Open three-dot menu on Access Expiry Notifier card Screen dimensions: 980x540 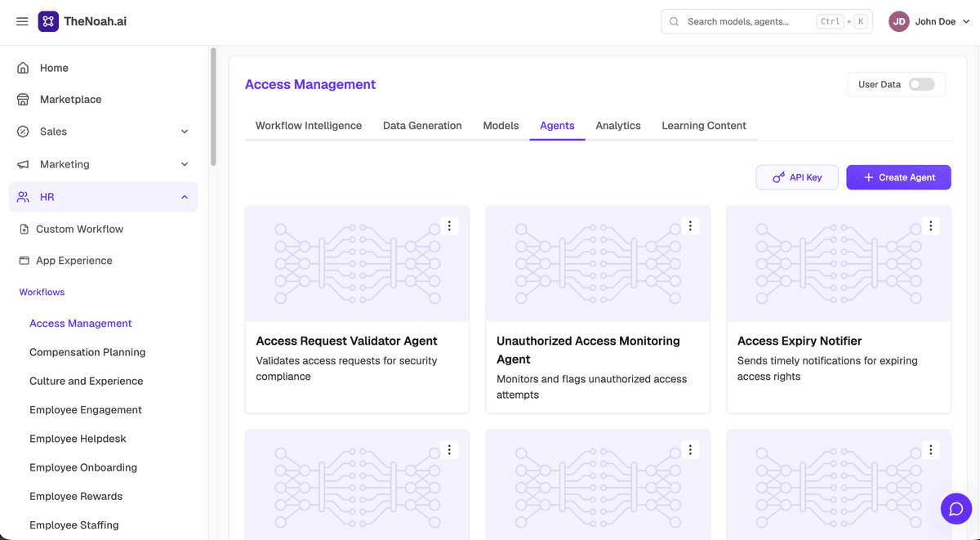931,226
